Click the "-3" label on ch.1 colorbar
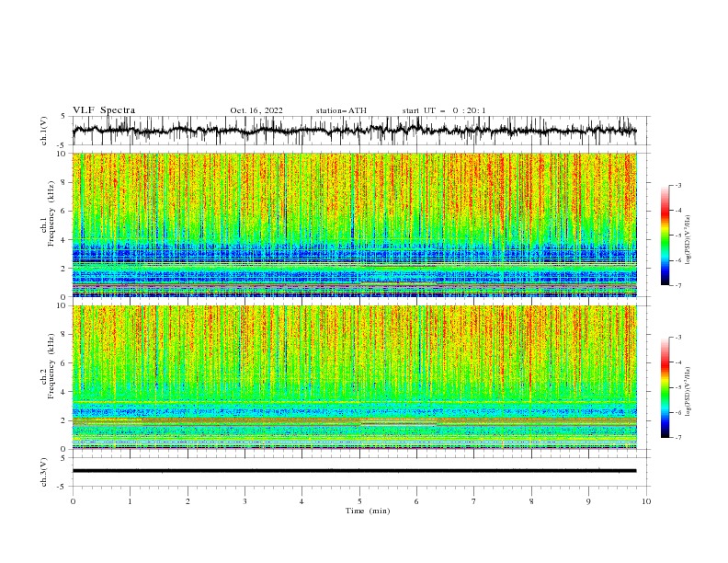This screenshot has width=728, height=563. point(677,185)
